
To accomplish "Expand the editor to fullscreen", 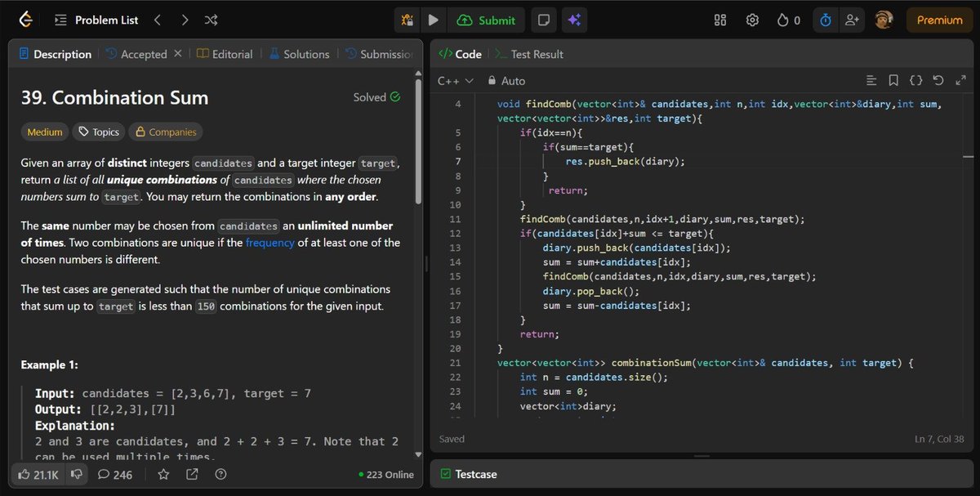I will pyautogui.click(x=960, y=81).
